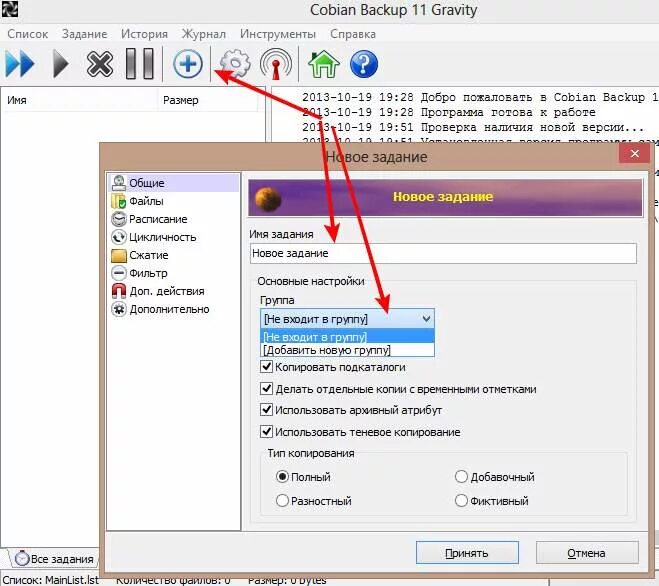
Task: Select Фильтр section in the sidebar
Action: pyautogui.click(x=174, y=273)
